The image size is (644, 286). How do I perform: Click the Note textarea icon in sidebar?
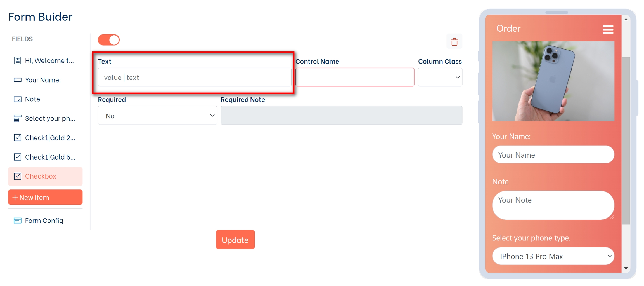tap(17, 99)
